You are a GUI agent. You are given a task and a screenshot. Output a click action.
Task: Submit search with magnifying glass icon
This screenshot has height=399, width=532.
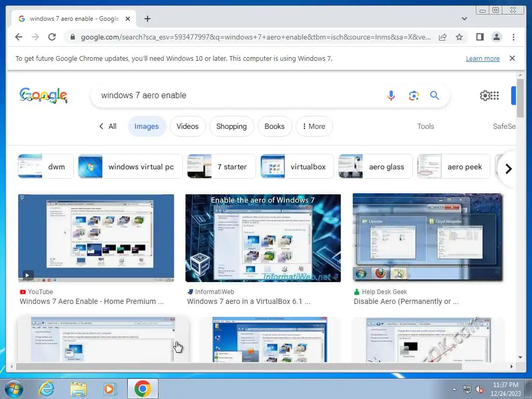click(434, 96)
